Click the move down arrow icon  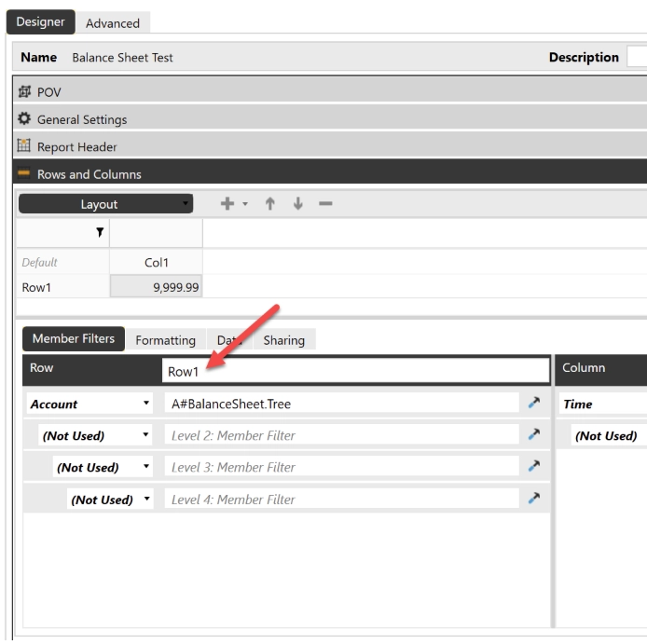[x=297, y=204]
